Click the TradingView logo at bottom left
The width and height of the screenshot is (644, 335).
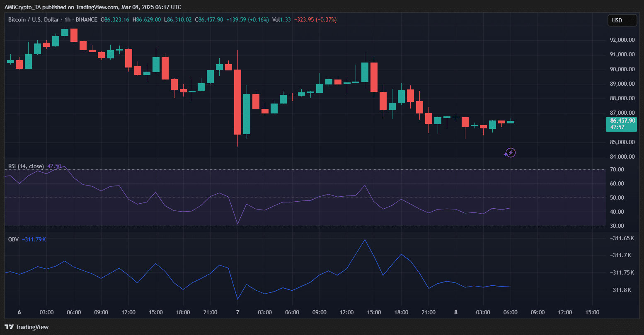[x=27, y=327]
